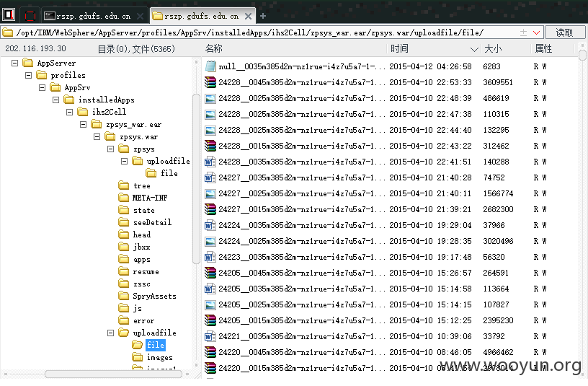Select the META-INF folder icon
This screenshot has width=588, height=386.
click(x=123, y=198)
